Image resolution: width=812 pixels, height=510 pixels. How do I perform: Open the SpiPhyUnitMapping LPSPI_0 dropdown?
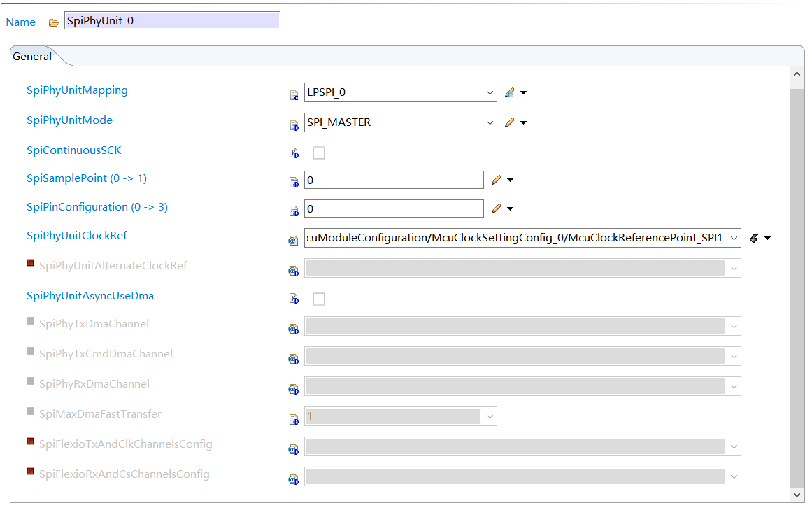tap(490, 92)
